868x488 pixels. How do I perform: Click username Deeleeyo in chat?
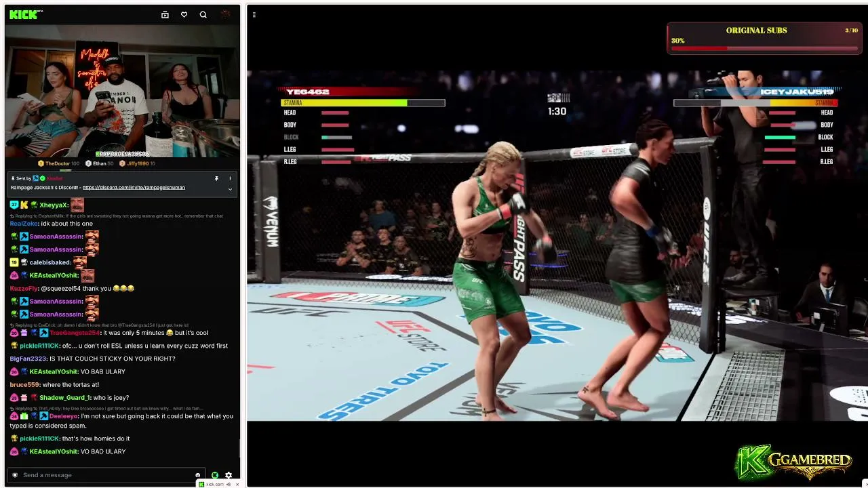tap(64, 416)
